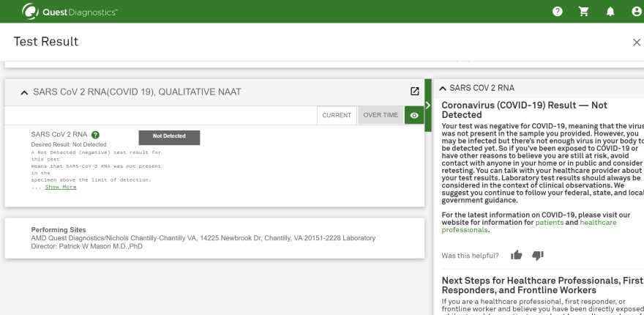Click the "SARS CoV 2 RNA" test name label
This screenshot has height=315, width=644.
point(59,135)
